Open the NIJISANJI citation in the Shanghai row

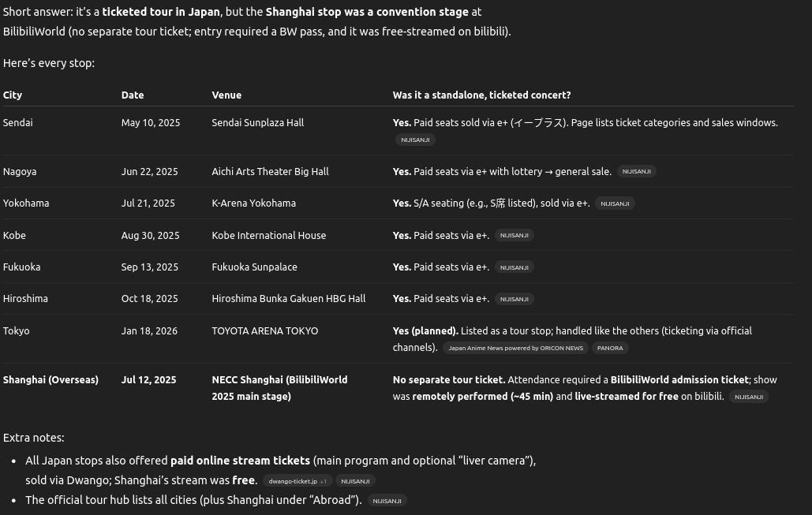tap(748, 397)
